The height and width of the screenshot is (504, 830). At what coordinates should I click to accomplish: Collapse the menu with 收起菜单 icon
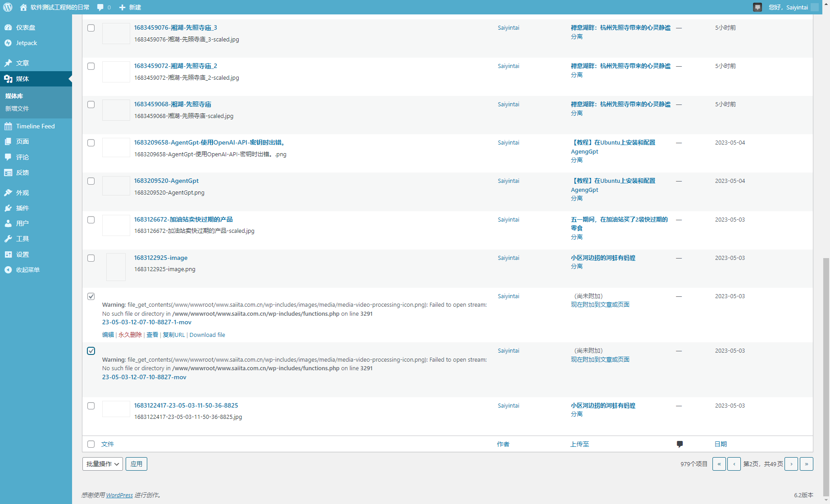[x=8, y=270]
